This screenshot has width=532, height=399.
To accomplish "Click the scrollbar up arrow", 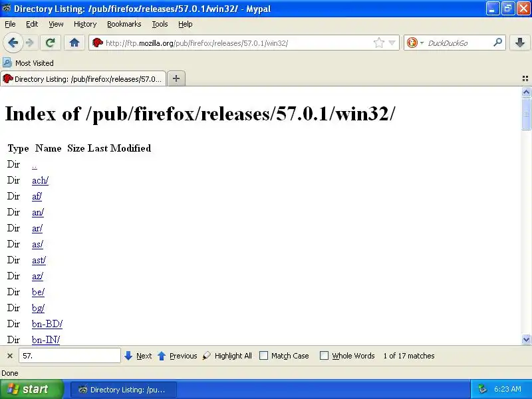I will coord(526,92).
